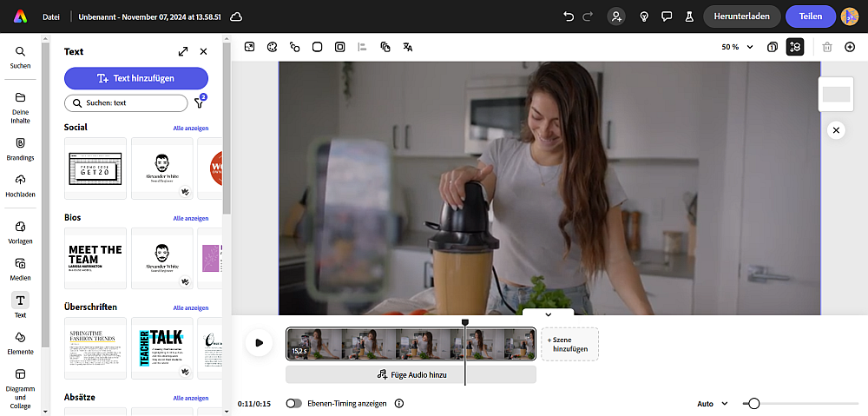Collapse the timeline with the chevron

tap(548, 314)
